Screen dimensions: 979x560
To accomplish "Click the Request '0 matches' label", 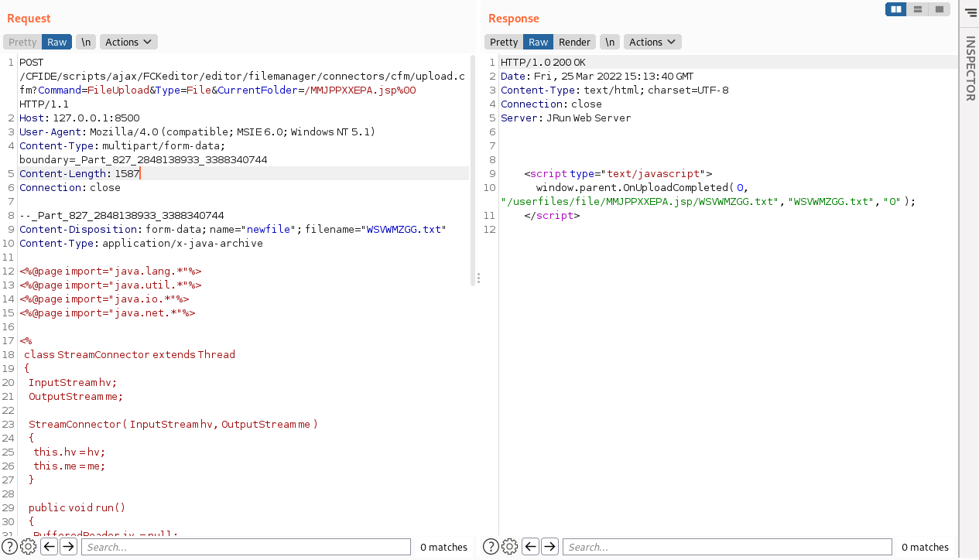I will 443,547.
